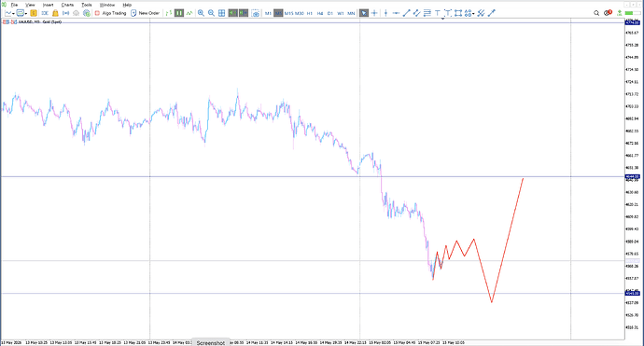This screenshot has height=346, width=644.
Task: Select H4 timeframe
Action: pyautogui.click(x=320, y=13)
